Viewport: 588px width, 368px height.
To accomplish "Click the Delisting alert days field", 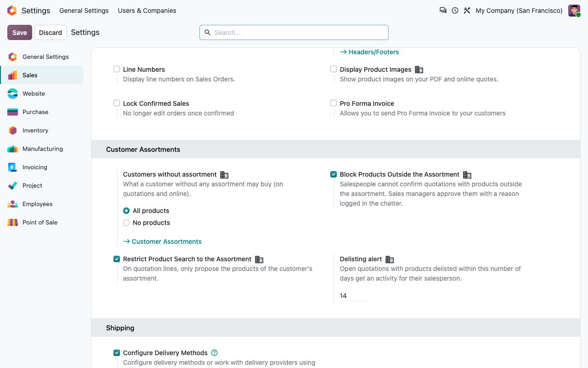I will [355, 296].
